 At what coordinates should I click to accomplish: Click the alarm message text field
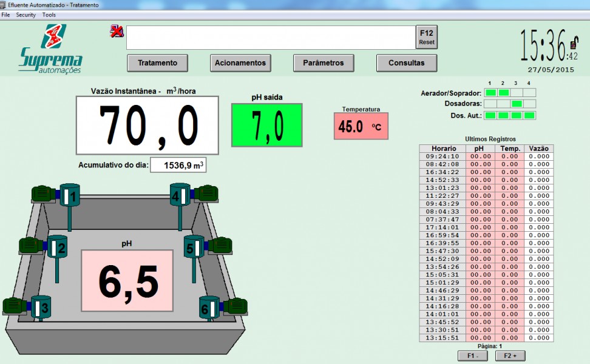(x=271, y=38)
